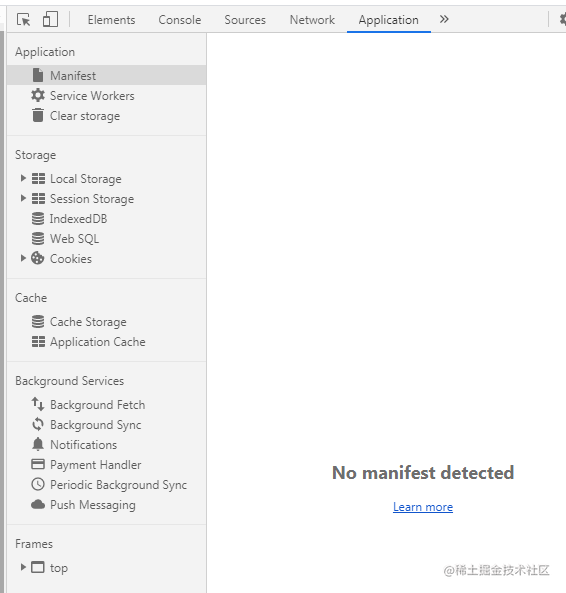Screen dimensions: 566x593
Task: Open Service Workers pane
Action: [x=92, y=96]
